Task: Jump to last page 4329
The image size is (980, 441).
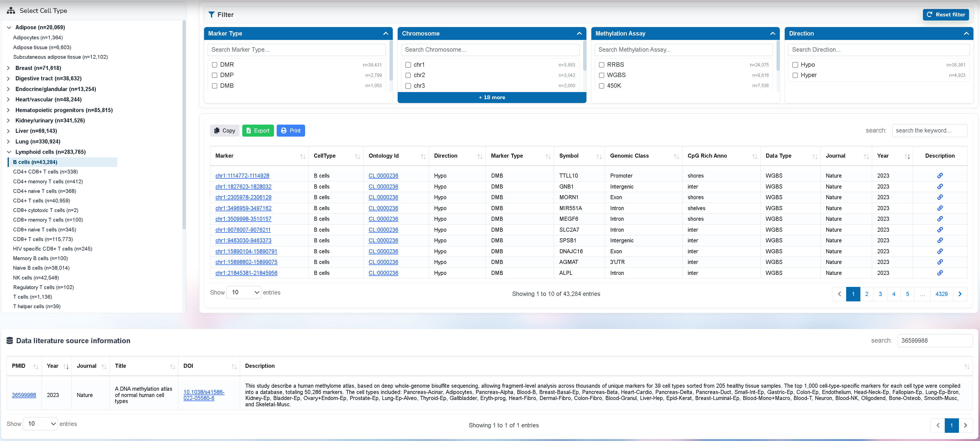Action: (941, 294)
